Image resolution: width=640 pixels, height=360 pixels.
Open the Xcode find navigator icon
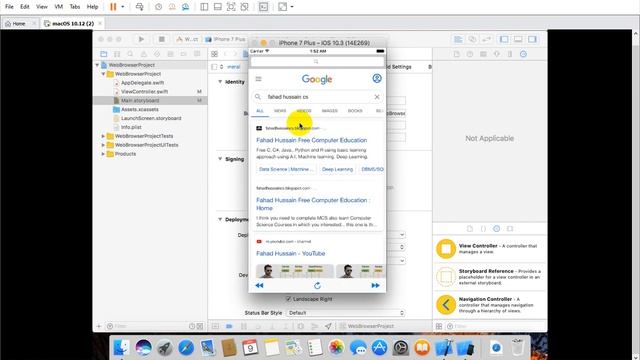(130, 54)
